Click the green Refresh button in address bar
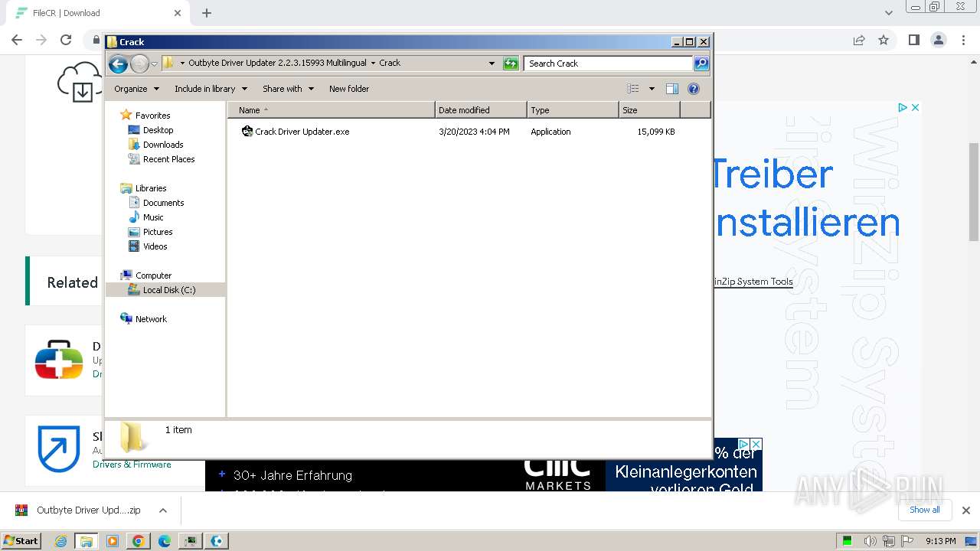This screenshot has width=980, height=551. tap(511, 64)
